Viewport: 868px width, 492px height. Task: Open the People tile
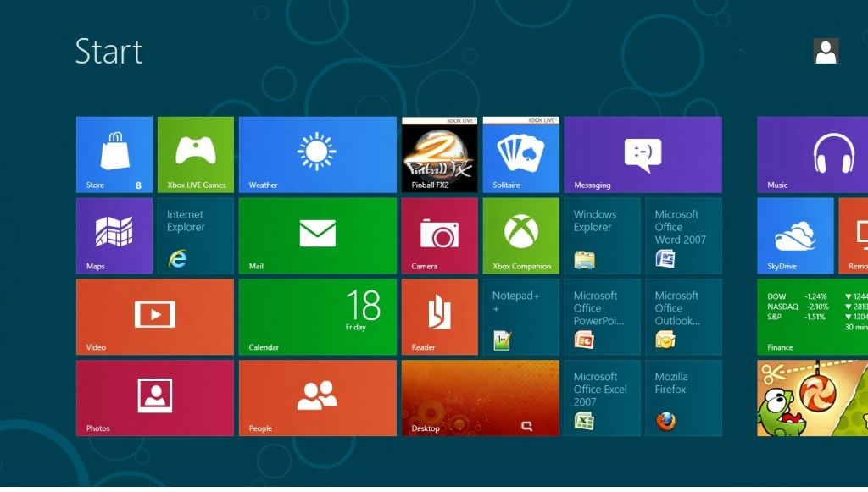pos(318,398)
